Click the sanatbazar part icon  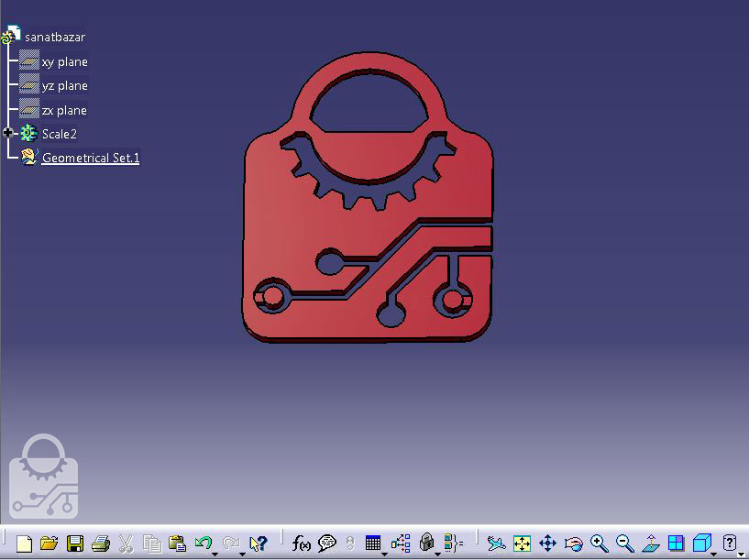11,35
